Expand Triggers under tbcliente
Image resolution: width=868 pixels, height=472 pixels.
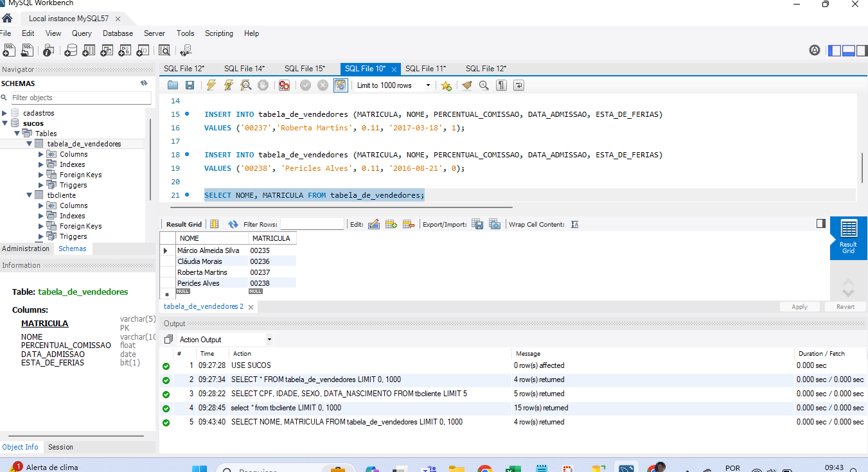click(41, 236)
